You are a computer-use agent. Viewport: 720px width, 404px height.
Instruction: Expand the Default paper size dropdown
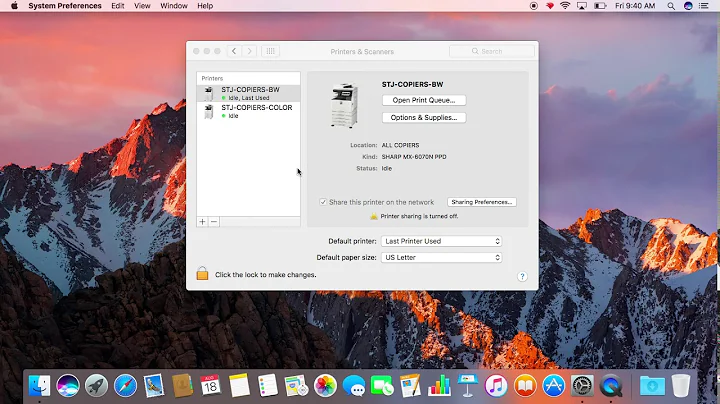click(x=441, y=258)
